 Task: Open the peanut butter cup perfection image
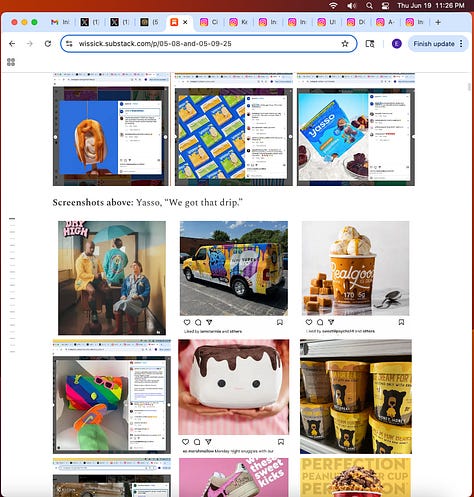coord(356,477)
